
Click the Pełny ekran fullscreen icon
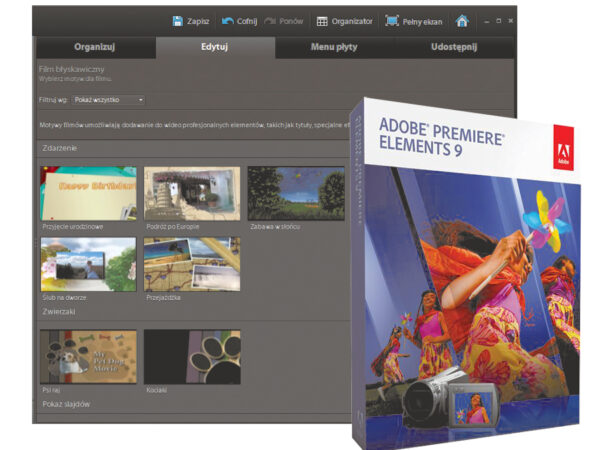pyautogui.click(x=392, y=21)
